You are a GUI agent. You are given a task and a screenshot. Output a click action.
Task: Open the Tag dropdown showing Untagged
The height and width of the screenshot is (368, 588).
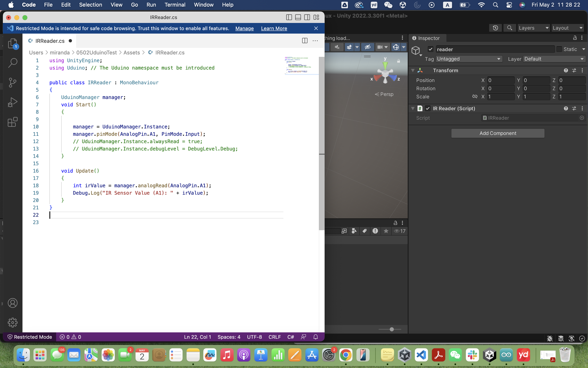(x=469, y=59)
